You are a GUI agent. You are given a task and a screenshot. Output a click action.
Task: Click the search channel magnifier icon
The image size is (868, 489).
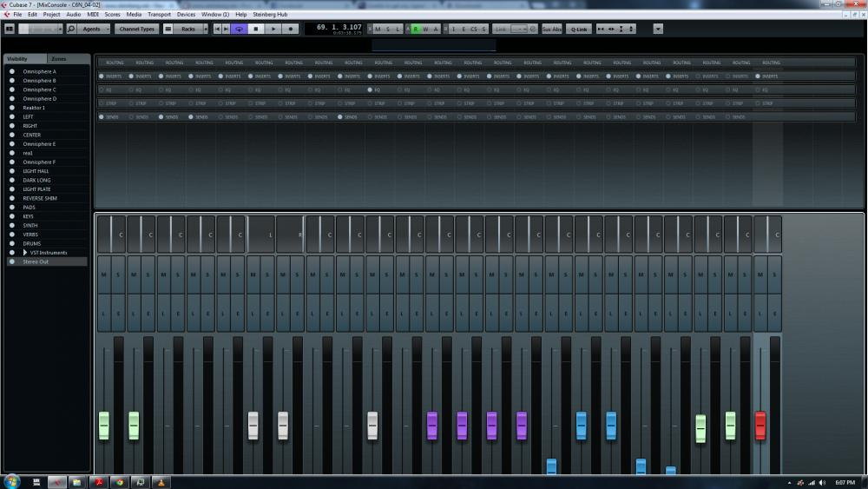click(71, 29)
